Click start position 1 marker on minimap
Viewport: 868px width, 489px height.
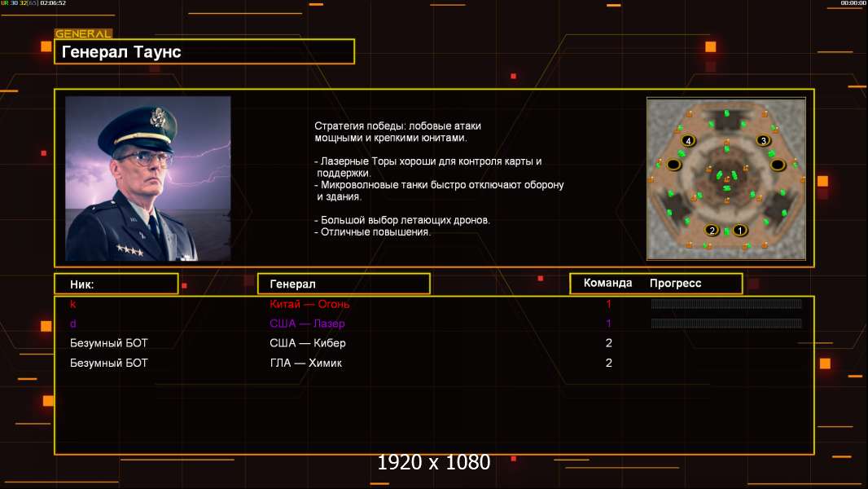[739, 230]
